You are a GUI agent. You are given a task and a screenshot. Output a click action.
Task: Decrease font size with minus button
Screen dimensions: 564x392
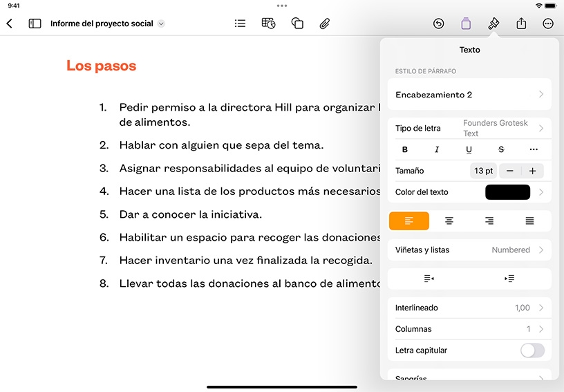[509, 171]
